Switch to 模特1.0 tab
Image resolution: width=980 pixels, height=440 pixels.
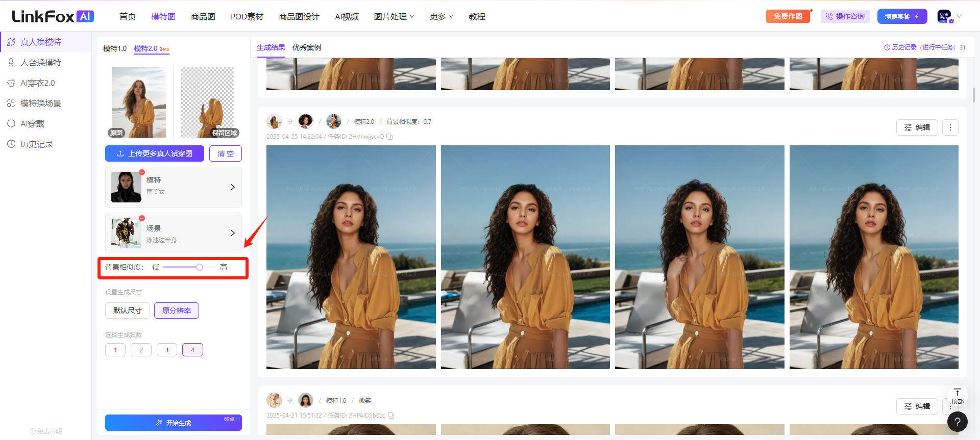click(x=115, y=48)
